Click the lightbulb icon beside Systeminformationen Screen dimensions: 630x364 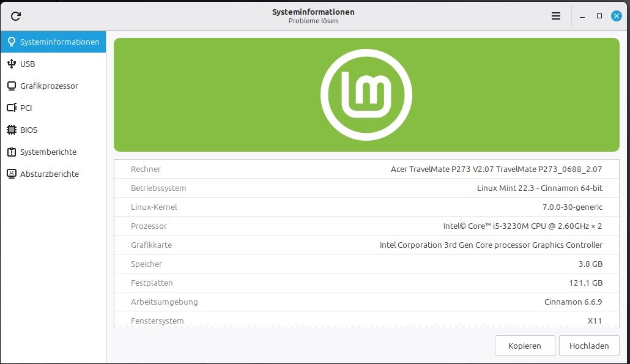[12, 42]
